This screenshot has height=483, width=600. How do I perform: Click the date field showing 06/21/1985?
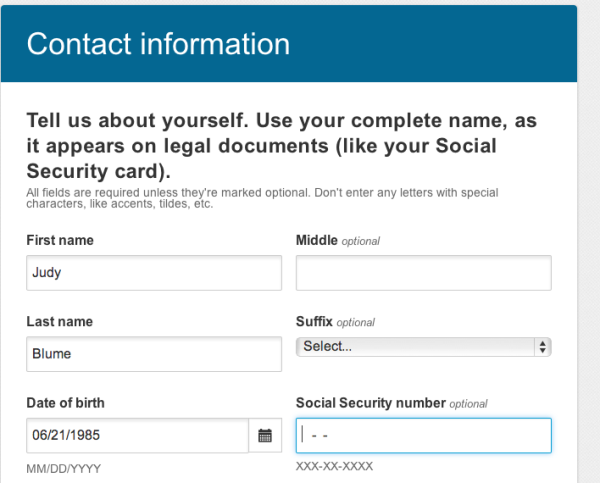(137, 436)
